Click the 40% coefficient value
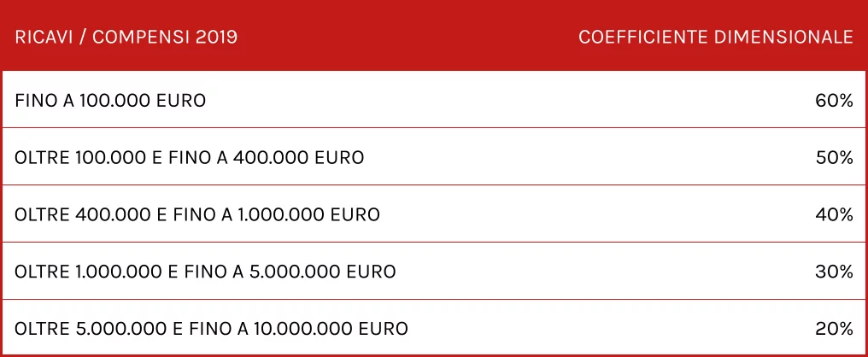 click(x=834, y=214)
